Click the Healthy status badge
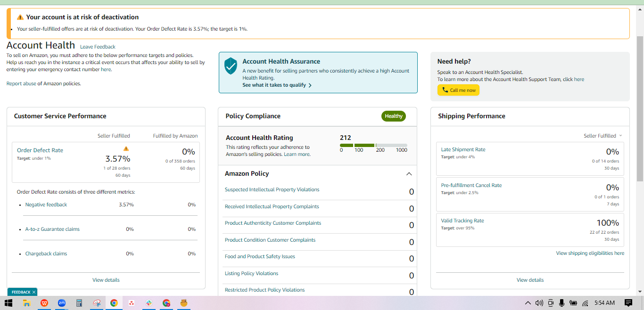Image resolution: width=644 pixels, height=310 pixels. tap(394, 116)
